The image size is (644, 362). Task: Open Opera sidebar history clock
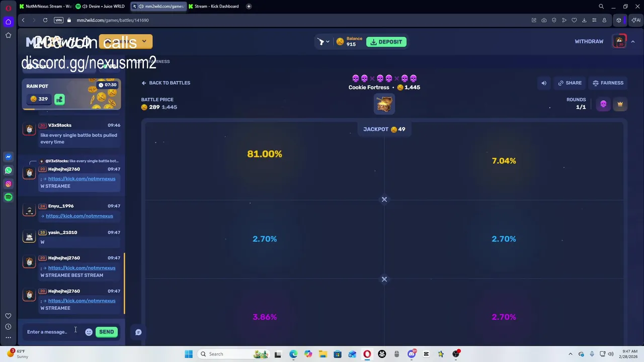(8, 327)
